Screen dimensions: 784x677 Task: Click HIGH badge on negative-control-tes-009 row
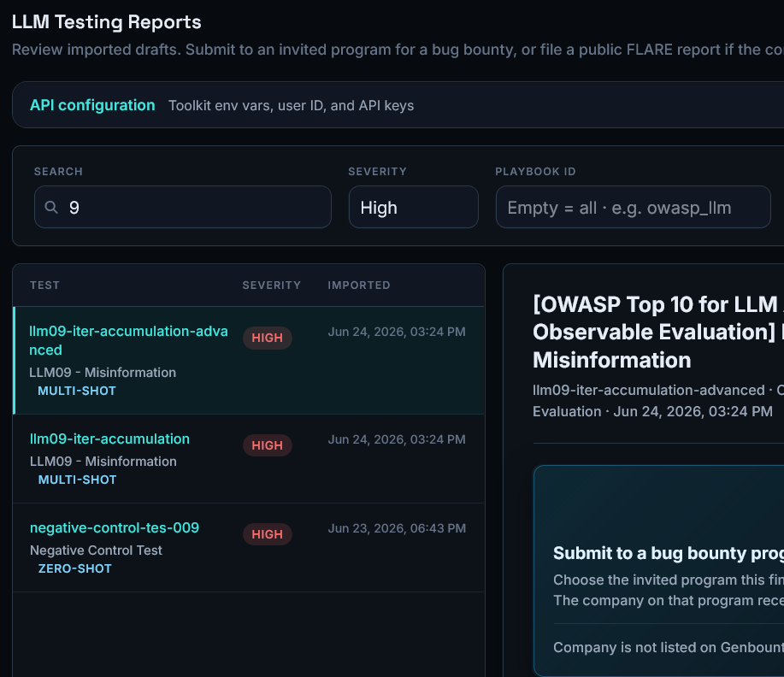(267, 534)
